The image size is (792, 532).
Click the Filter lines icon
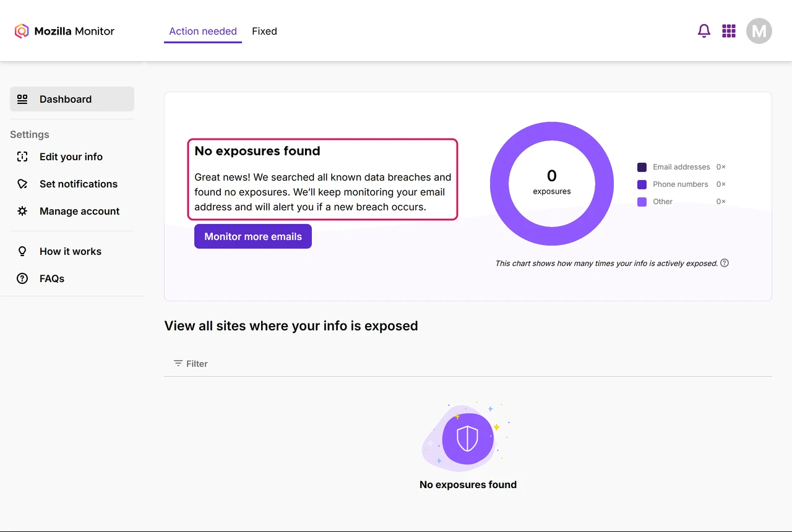click(x=178, y=363)
